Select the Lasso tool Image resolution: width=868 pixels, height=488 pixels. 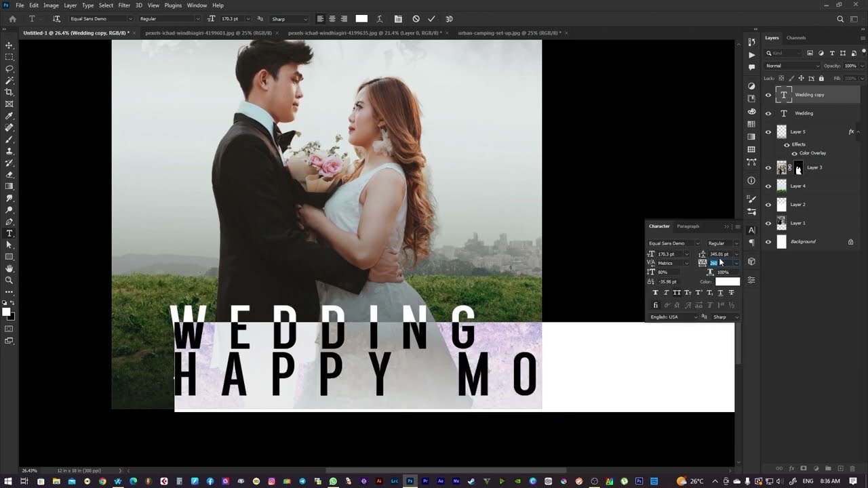[9, 68]
